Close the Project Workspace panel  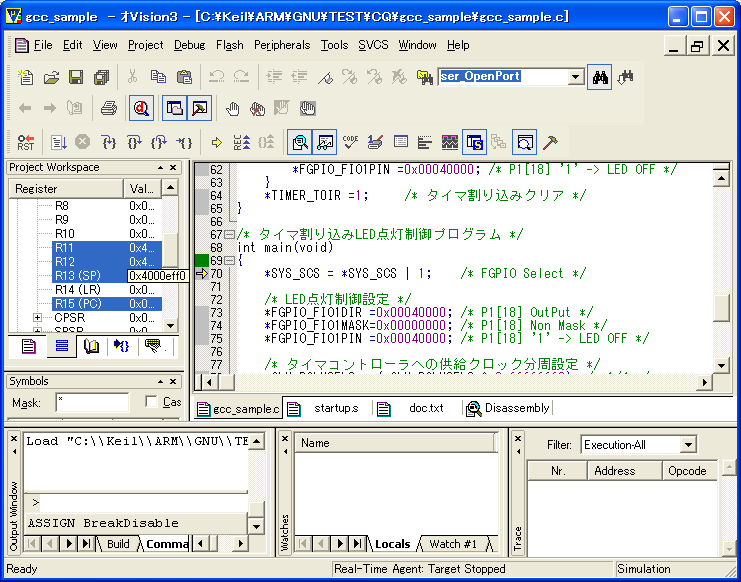coord(173,168)
